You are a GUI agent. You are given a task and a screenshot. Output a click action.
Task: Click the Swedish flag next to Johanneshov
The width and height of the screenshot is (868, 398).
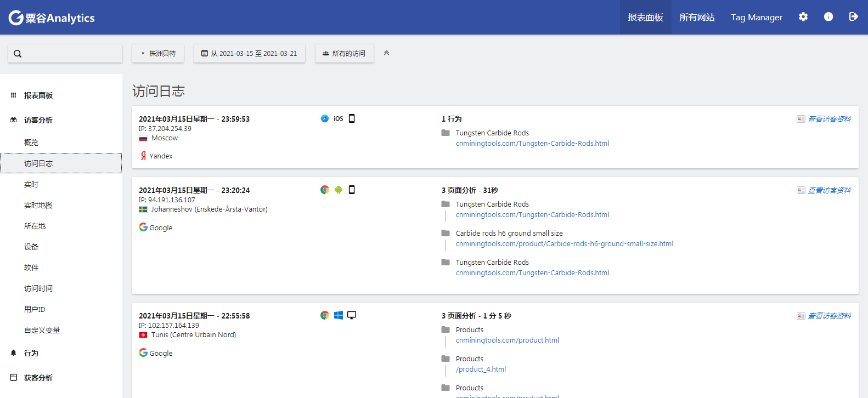pos(143,209)
